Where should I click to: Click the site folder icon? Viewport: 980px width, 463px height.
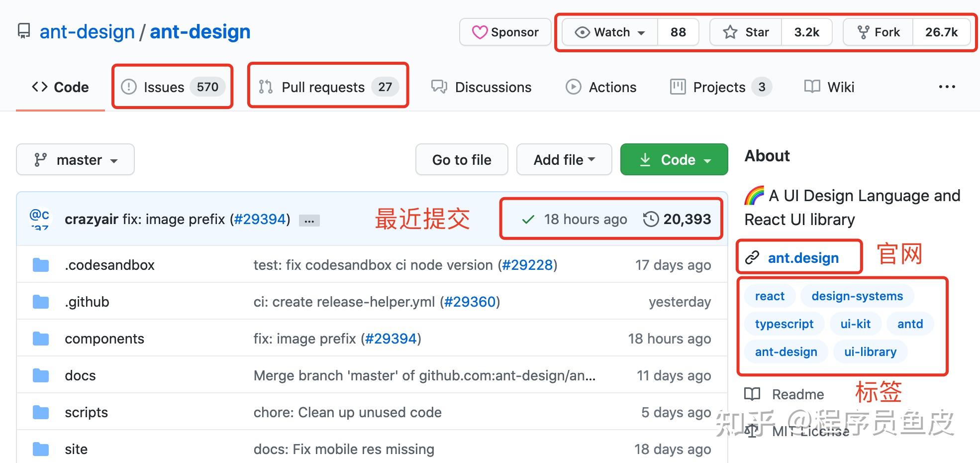[41, 449]
